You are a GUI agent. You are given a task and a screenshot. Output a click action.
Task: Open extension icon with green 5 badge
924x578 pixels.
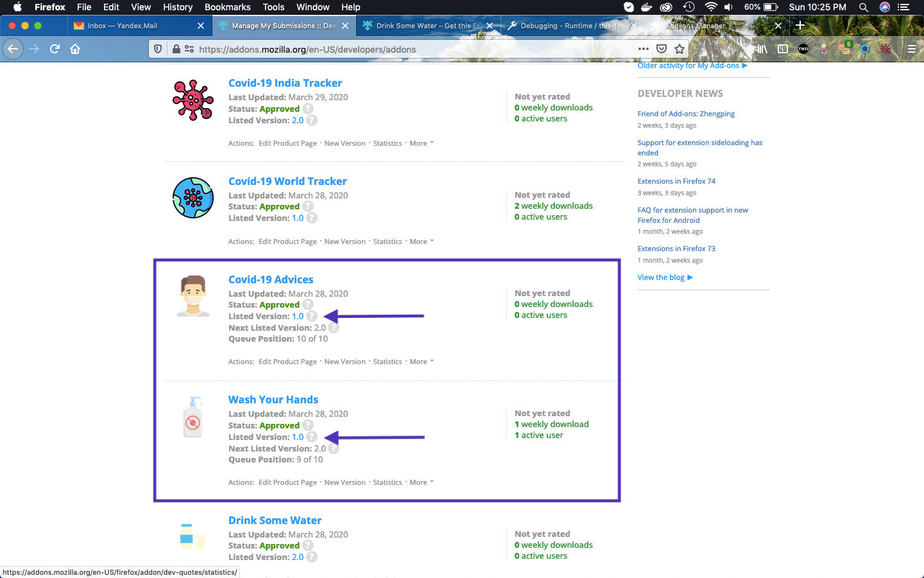(845, 49)
